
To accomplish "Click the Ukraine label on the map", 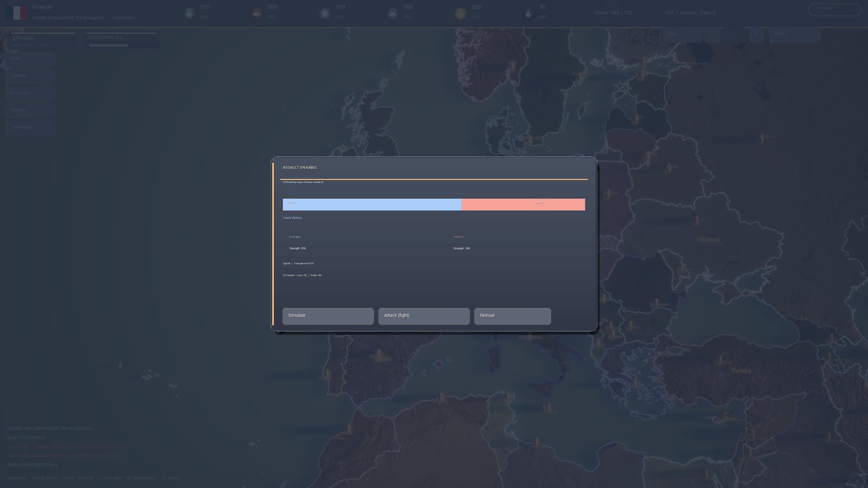I will [x=708, y=240].
